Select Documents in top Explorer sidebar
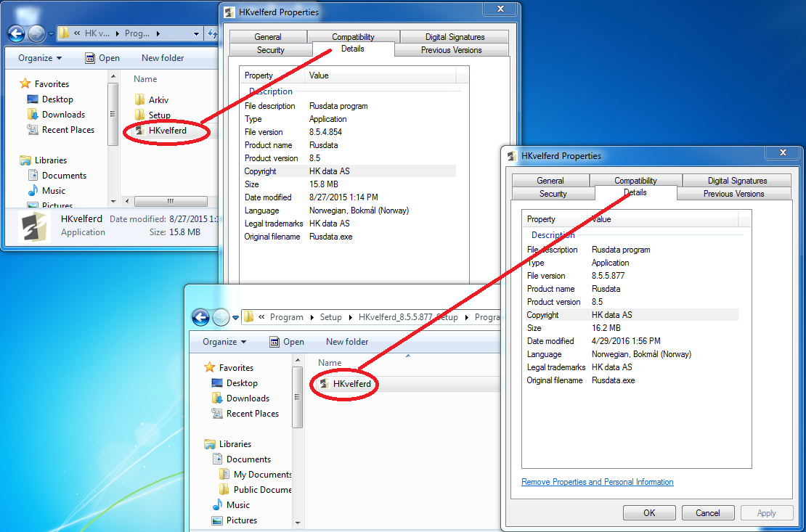 click(x=57, y=176)
